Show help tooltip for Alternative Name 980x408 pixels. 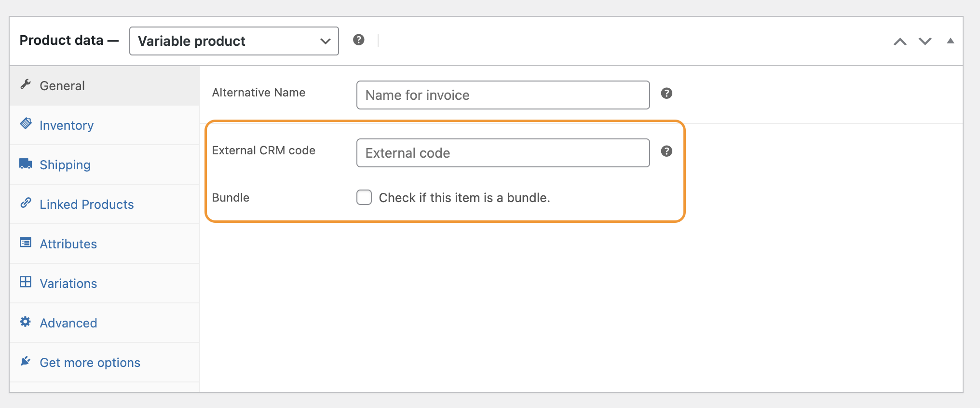[667, 94]
